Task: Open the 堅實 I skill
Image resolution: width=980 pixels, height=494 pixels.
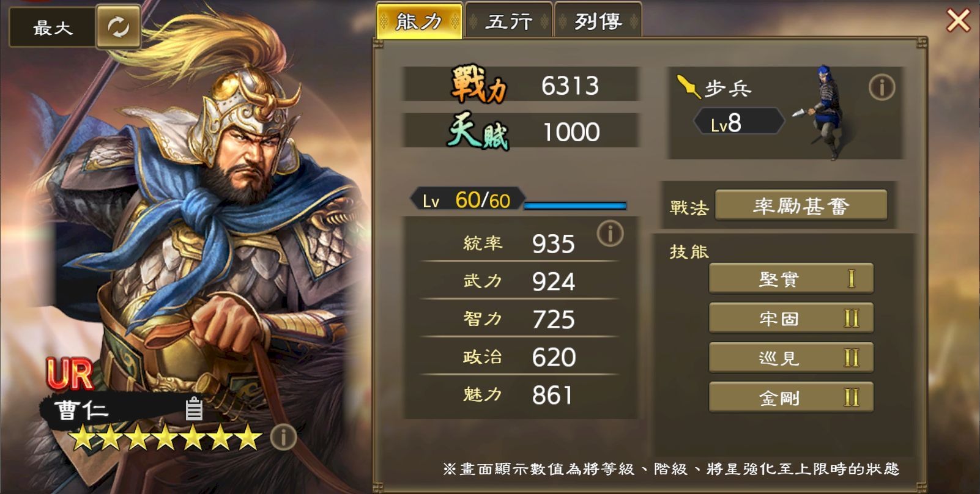Action: [791, 279]
